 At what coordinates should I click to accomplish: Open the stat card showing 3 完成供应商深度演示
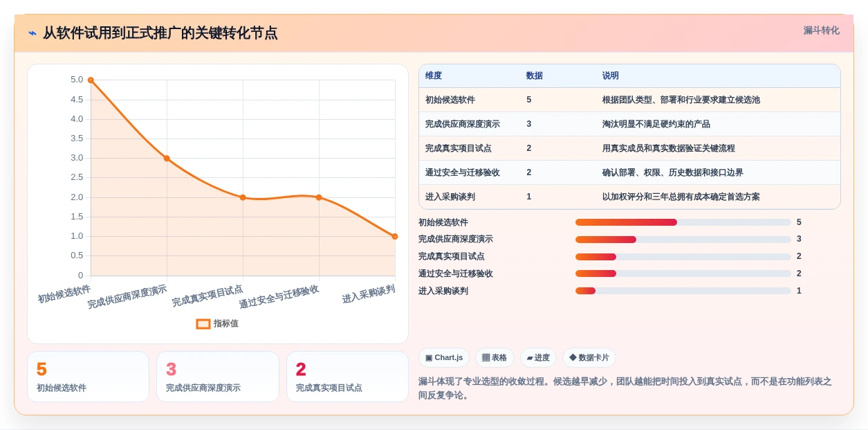coord(218,377)
